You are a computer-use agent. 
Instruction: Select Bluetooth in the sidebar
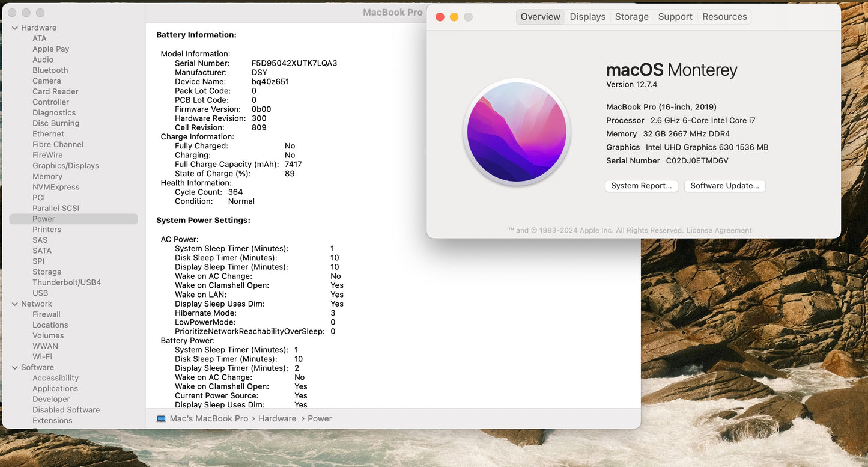pos(50,70)
